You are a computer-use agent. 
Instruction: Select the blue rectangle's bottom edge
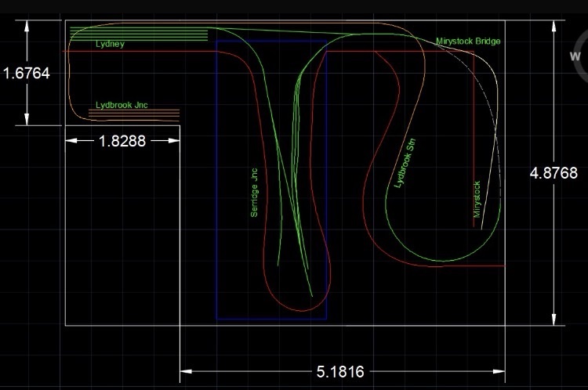pos(271,319)
